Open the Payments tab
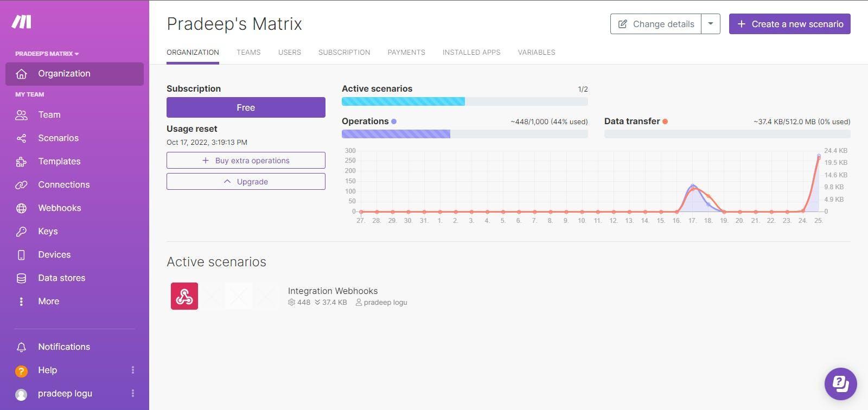 406,53
